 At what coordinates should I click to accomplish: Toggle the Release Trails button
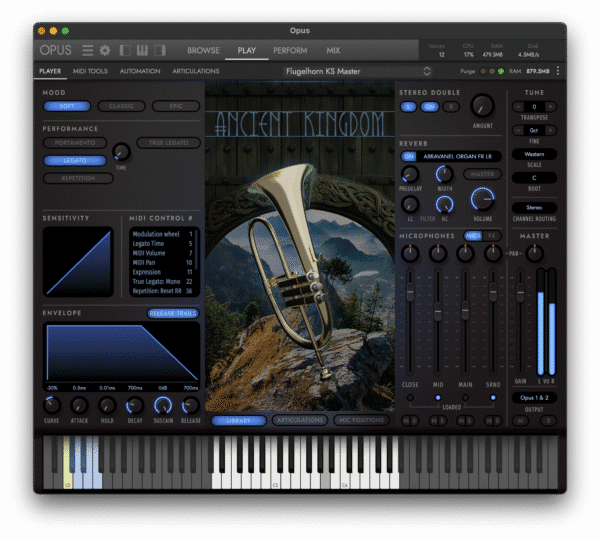coord(173,313)
